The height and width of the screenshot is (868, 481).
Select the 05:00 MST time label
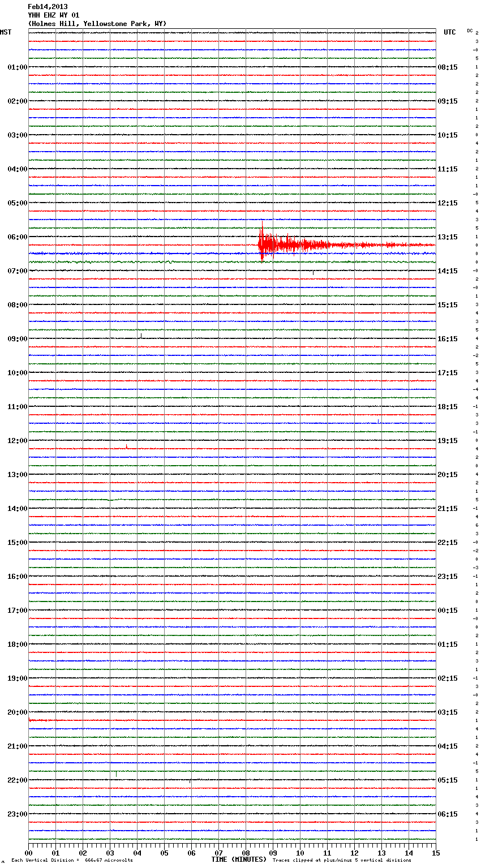pos(18,203)
